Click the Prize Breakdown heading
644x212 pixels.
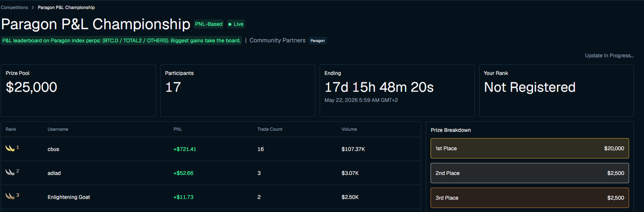click(x=451, y=130)
